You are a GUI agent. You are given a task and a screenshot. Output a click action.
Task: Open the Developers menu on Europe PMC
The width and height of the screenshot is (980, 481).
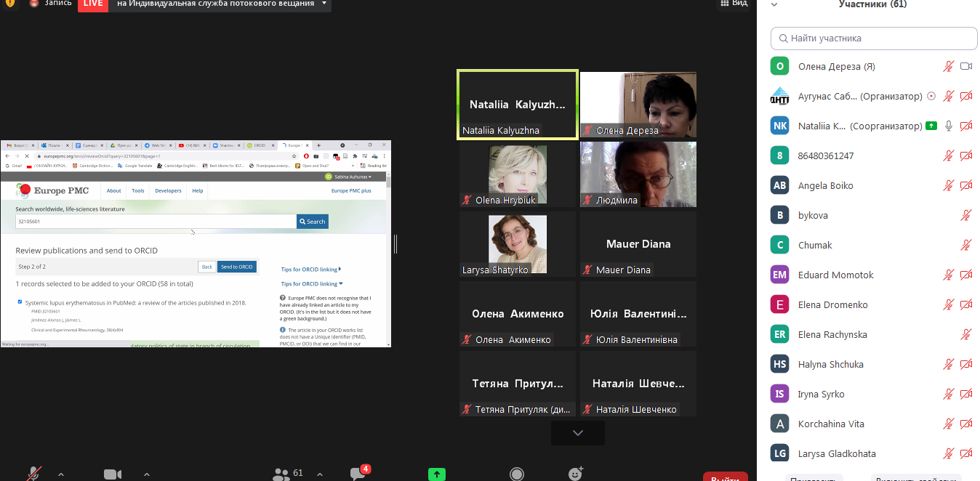[168, 190]
